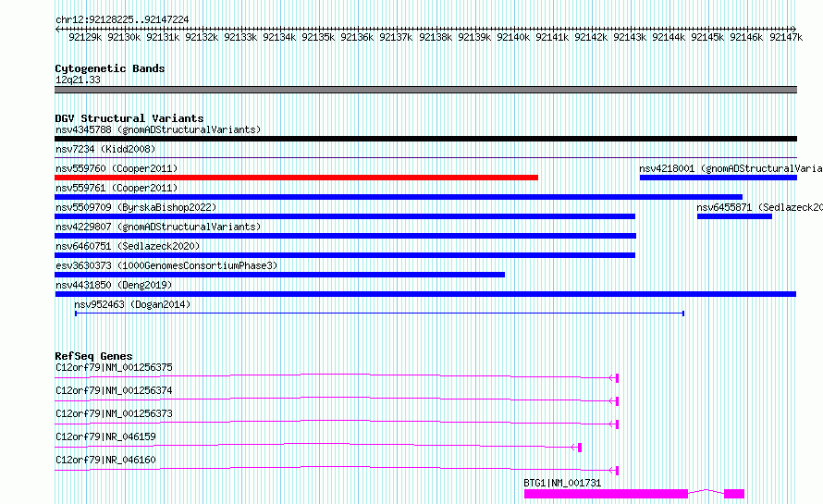Open nsv4431850 (Deng2019) variant label

tap(114, 285)
